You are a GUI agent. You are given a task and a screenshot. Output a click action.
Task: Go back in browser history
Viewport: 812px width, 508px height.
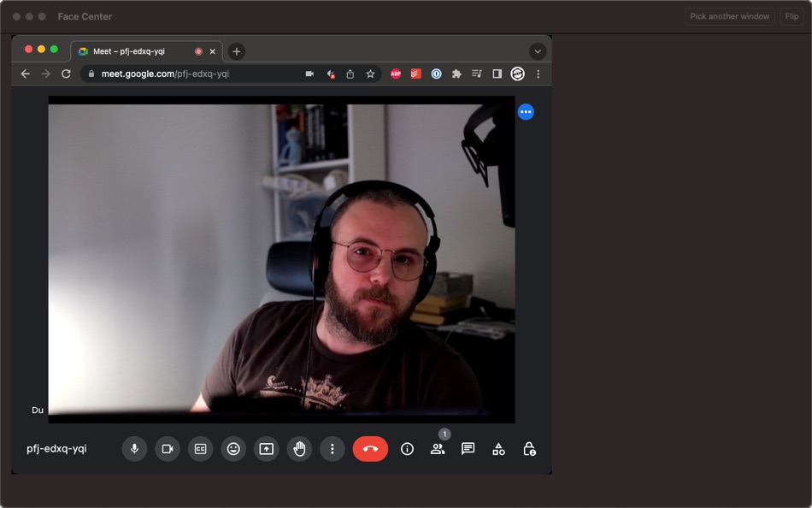coord(26,74)
